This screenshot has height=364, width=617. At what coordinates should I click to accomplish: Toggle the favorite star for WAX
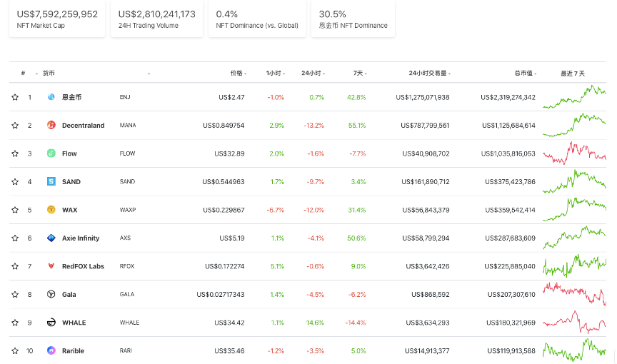15,210
